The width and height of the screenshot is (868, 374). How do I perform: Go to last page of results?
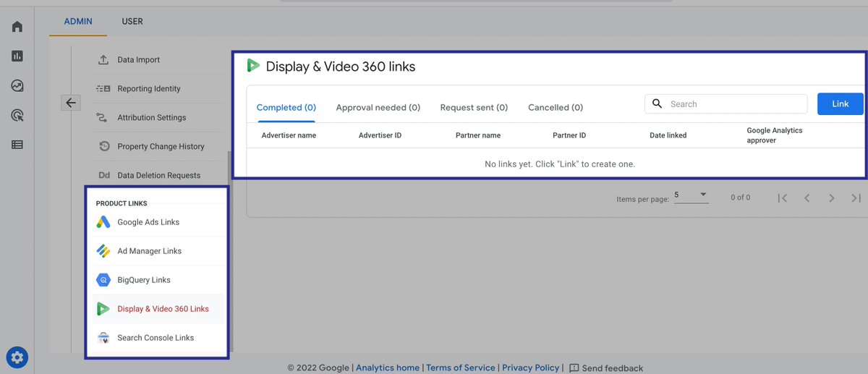[x=856, y=197]
